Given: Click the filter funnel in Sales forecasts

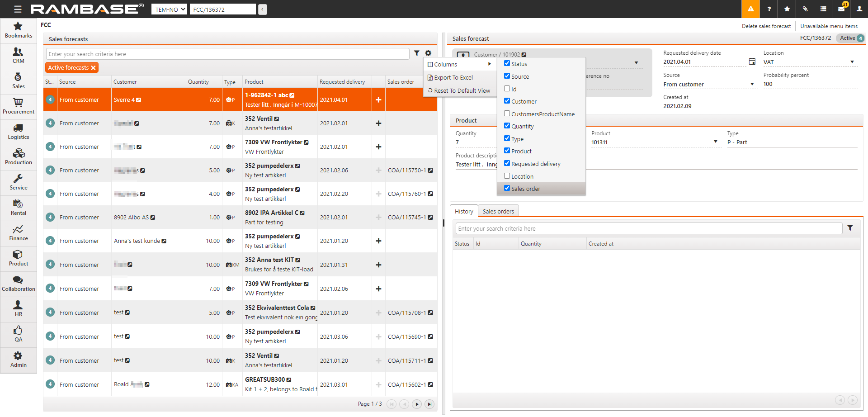Looking at the screenshot, I should click(417, 53).
